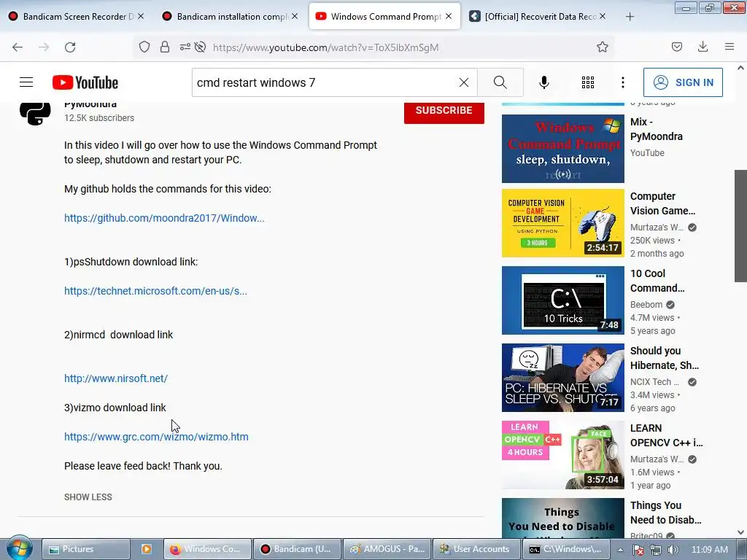Open a new tab with plus icon
The image size is (747, 560).
[630, 17]
